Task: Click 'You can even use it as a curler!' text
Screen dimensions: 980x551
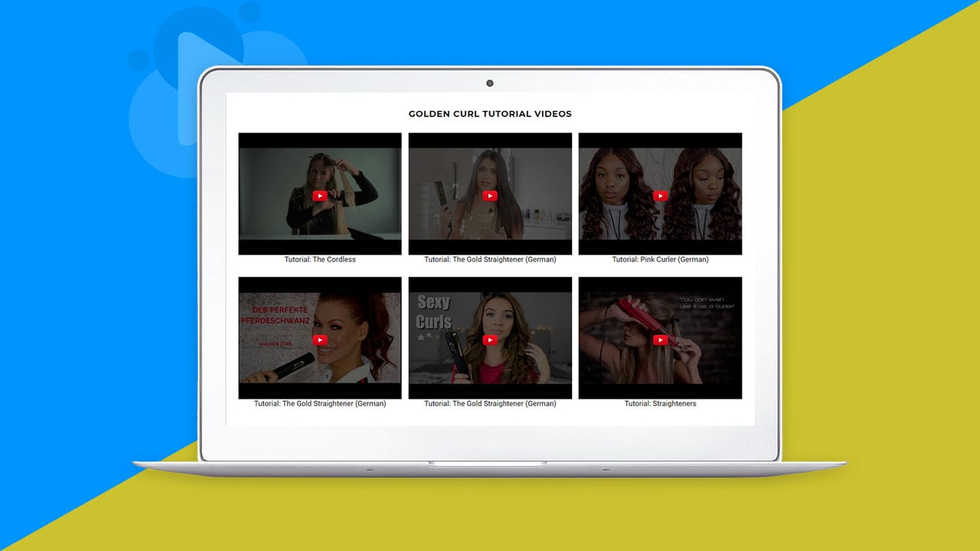Action: [706, 303]
